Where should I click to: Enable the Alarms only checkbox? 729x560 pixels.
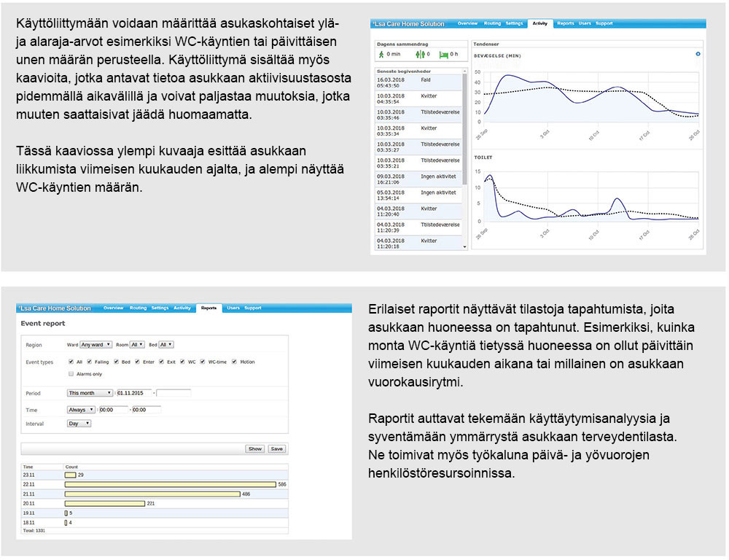(71, 373)
